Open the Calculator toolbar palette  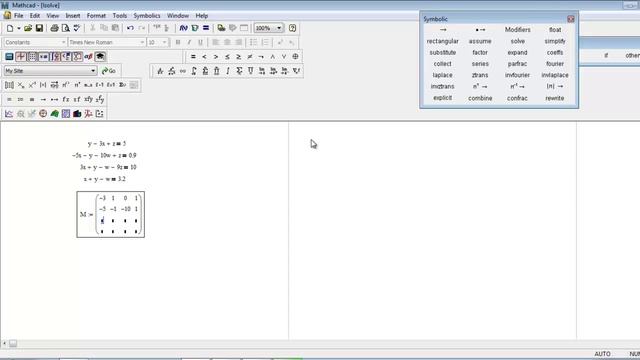[9, 57]
